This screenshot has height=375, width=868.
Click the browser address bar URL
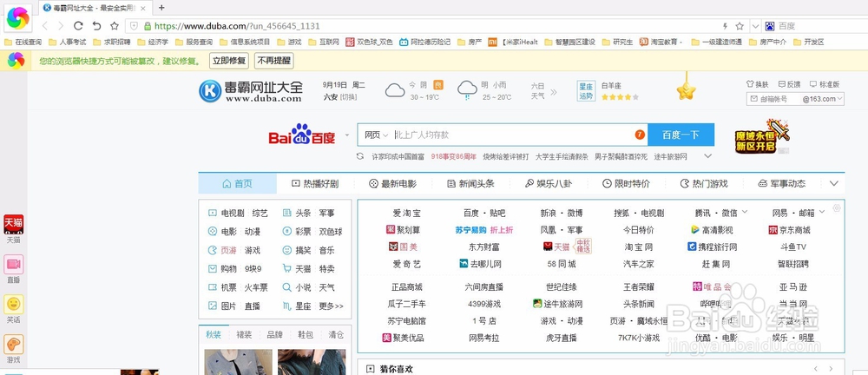(x=238, y=26)
